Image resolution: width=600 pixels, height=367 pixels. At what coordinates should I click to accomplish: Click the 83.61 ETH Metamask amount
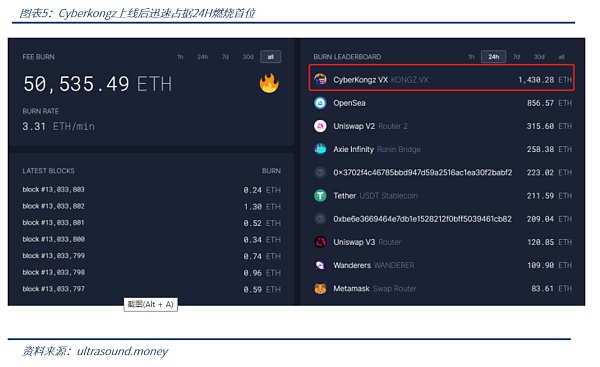551,289
